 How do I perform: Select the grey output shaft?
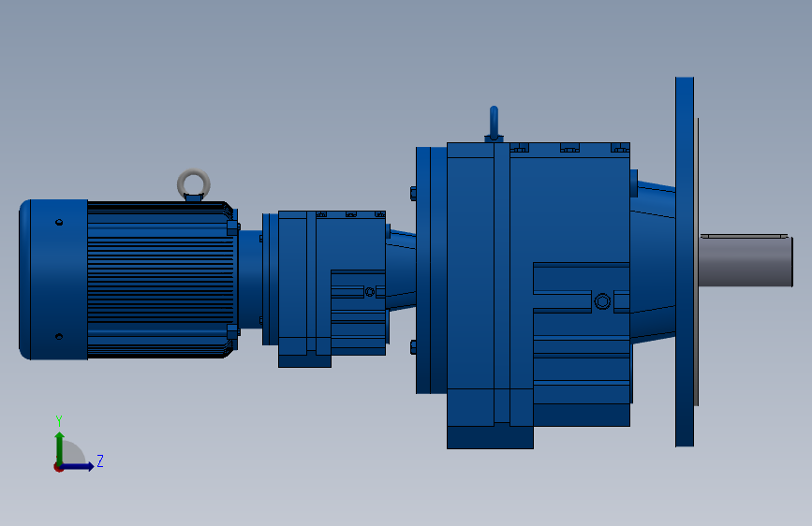pos(746,260)
